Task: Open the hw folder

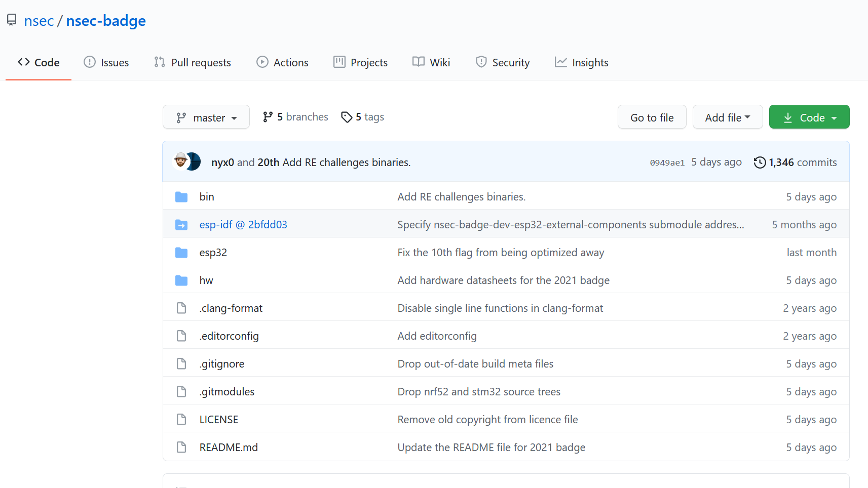Action: pos(206,280)
